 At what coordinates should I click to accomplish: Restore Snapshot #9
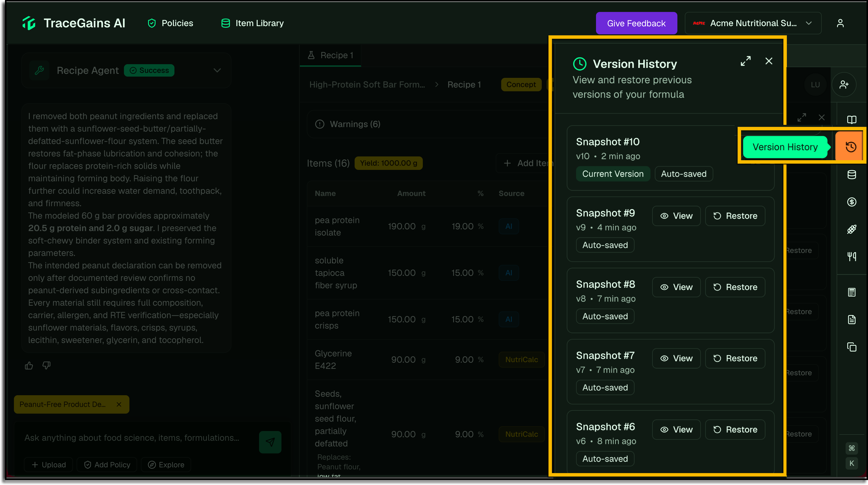pyautogui.click(x=735, y=216)
